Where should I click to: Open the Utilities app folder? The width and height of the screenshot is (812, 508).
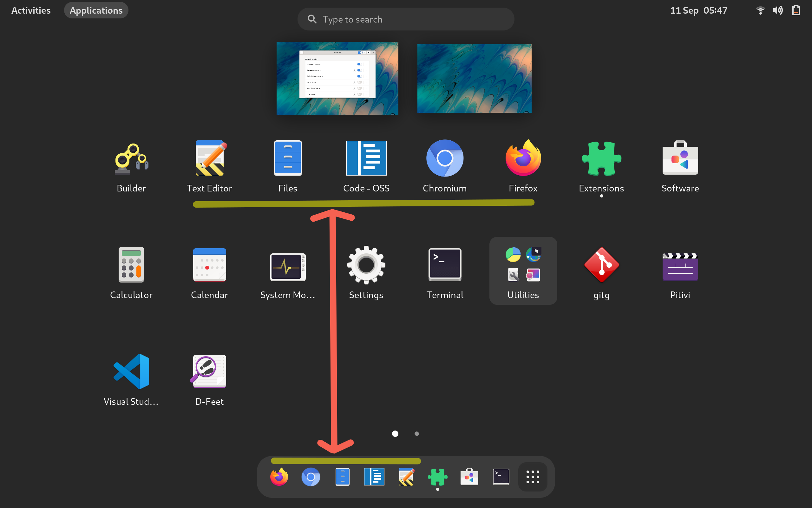click(523, 271)
